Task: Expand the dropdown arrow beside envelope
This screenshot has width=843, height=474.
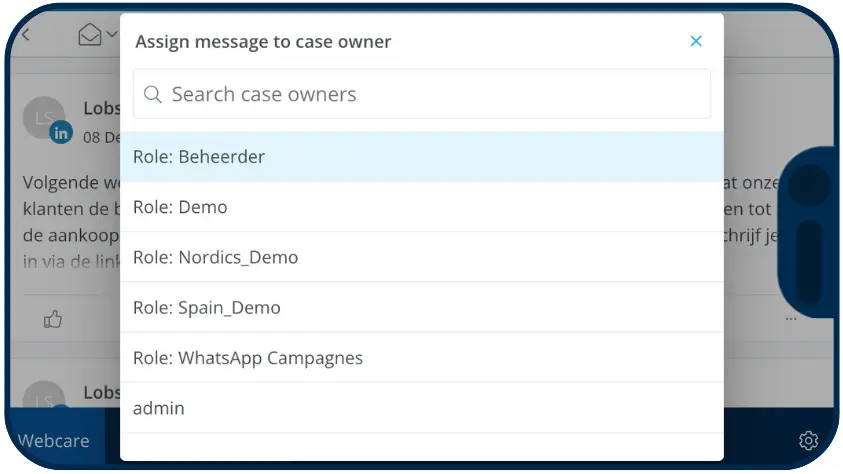Action: tap(111, 36)
